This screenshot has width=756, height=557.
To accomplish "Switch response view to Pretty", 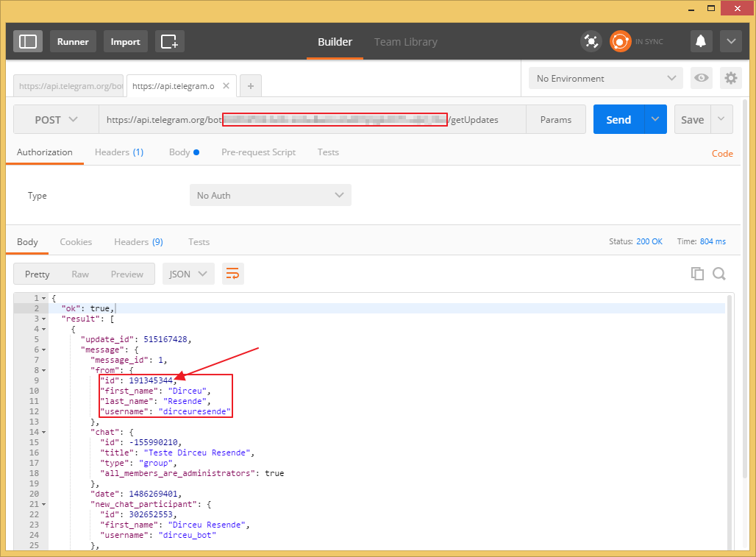I will click(x=37, y=274).
